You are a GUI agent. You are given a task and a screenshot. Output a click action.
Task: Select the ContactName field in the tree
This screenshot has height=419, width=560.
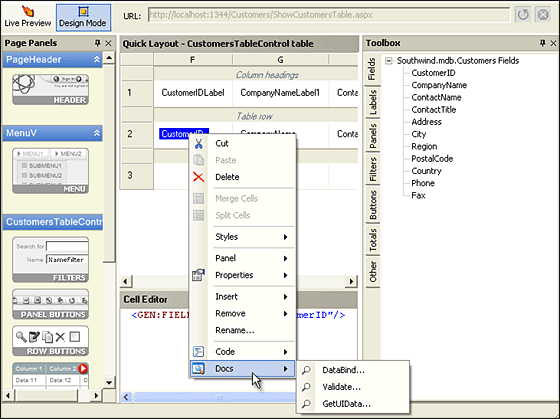[436, 98]
